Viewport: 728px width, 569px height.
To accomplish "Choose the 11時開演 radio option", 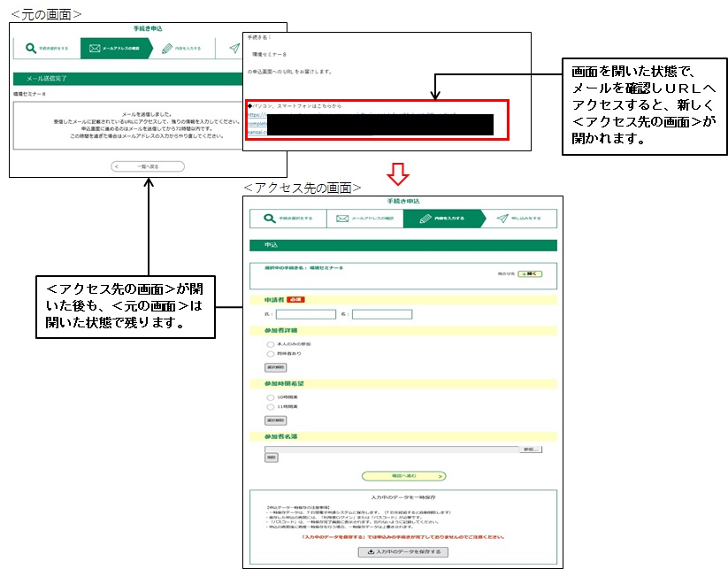I will [x=268, y=407].
